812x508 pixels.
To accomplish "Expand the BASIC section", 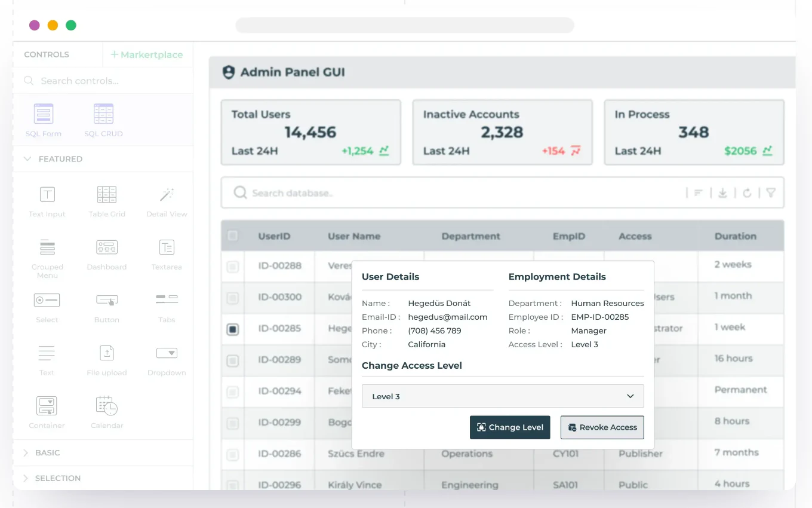I will (26, 453).
